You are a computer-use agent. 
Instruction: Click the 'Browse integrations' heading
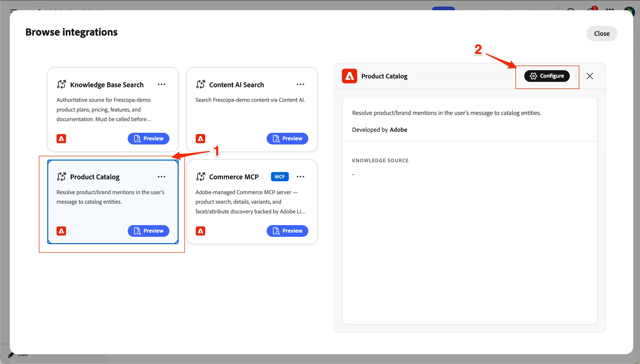(x=71, y=32)
